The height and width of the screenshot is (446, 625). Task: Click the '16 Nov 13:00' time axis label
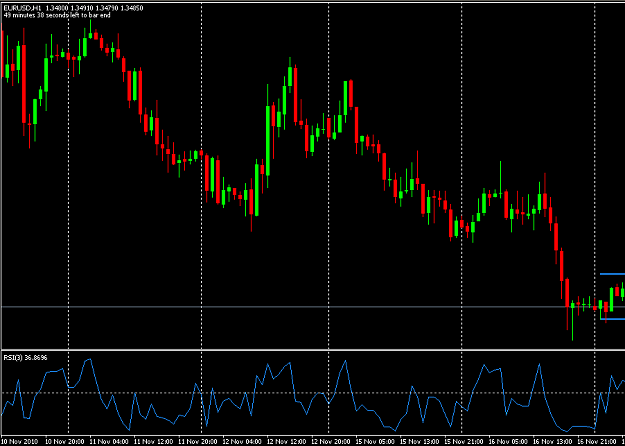point(552,442)
